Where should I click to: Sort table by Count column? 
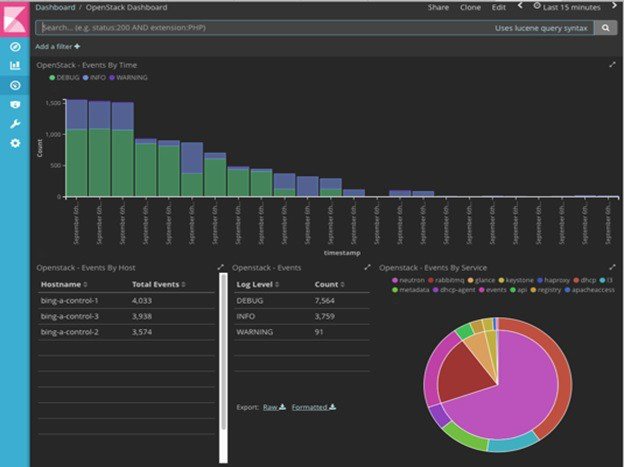tap(330, 284)
